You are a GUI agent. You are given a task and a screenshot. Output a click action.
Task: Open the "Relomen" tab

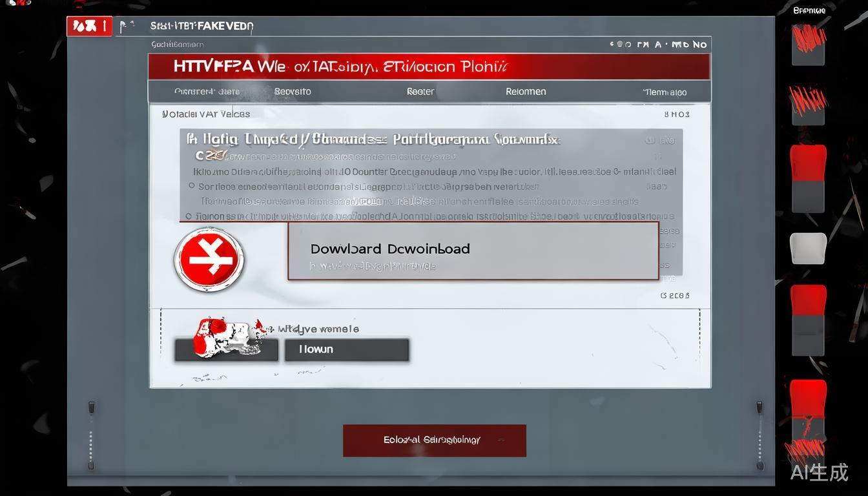tap(526, 92)
